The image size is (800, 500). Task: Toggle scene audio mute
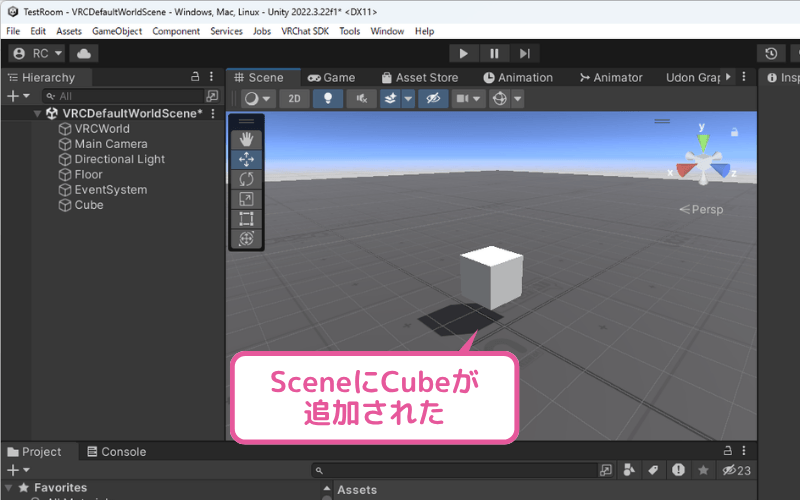coord(362,99)
